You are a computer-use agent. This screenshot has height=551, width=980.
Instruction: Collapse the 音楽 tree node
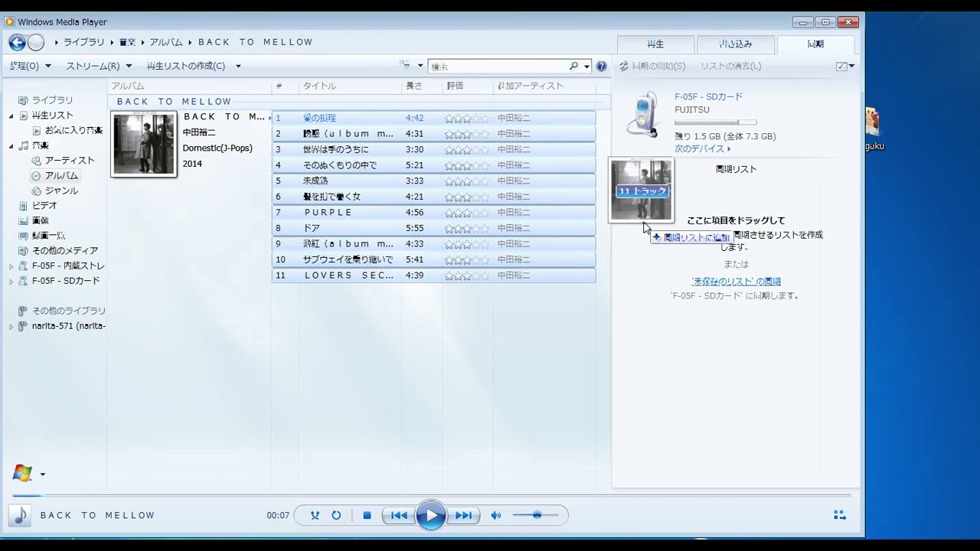pyautogui.click(x=11, y=146)
